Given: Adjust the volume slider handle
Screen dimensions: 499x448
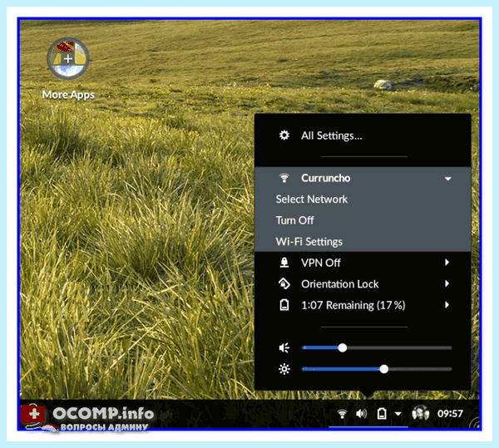Looking at the screenshot, I should tap(343, 347).
